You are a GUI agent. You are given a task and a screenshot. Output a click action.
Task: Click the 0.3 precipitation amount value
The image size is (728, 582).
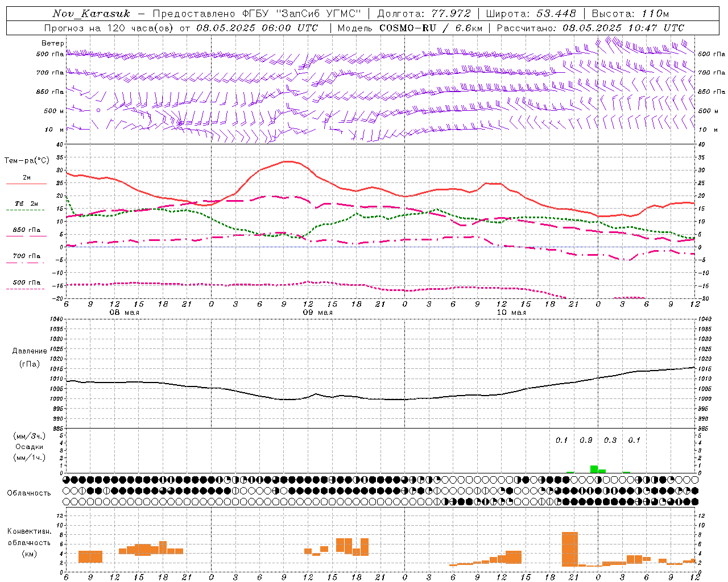pos(610,440)
